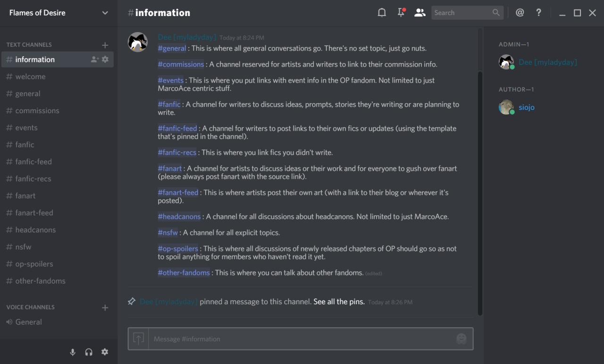
Task: Open user settings gear at bottom
Action: coord(105,352)
